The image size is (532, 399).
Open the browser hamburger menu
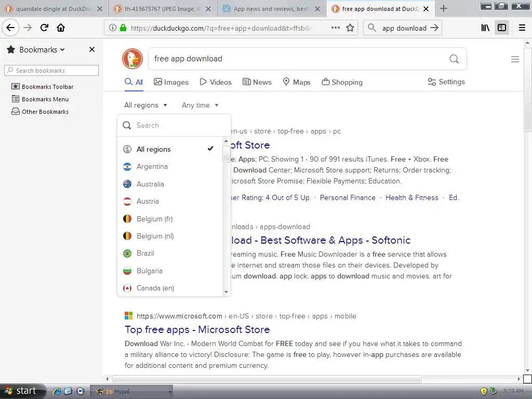[x=522, y=28]
